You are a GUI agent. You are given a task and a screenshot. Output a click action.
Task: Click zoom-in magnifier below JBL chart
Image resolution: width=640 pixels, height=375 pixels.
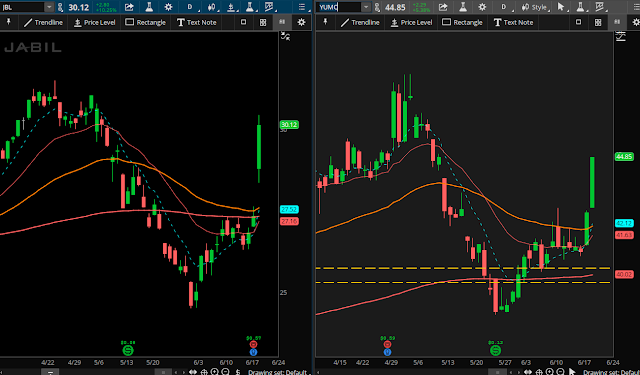click(214, 372)
